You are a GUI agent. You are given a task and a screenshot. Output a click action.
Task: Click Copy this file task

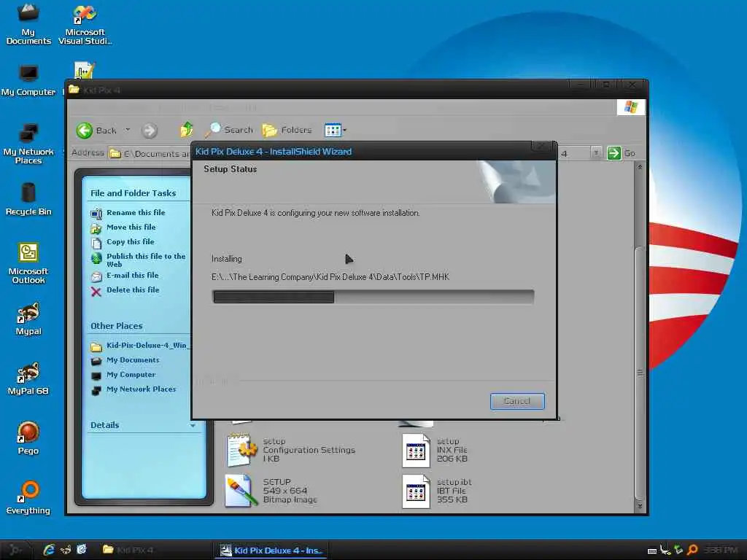point(130,242)
